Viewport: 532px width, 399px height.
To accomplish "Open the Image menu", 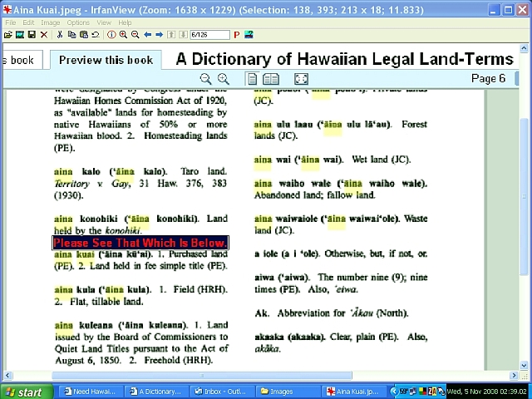I will coord(51,22).
